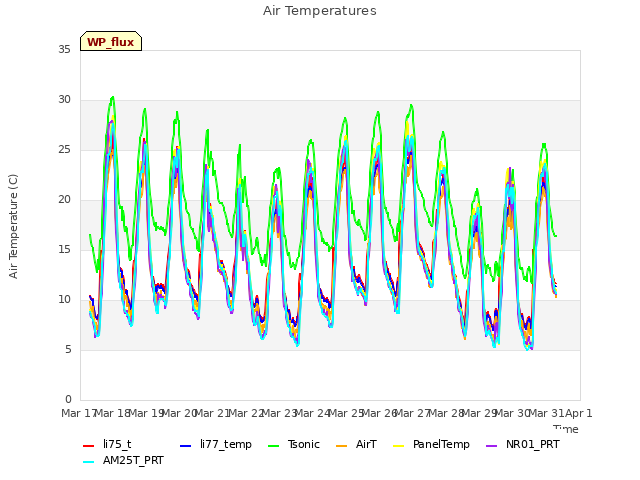Click the 30 y-axis tick label
This screenshot has height=480, width=640.
pos(64,100)
